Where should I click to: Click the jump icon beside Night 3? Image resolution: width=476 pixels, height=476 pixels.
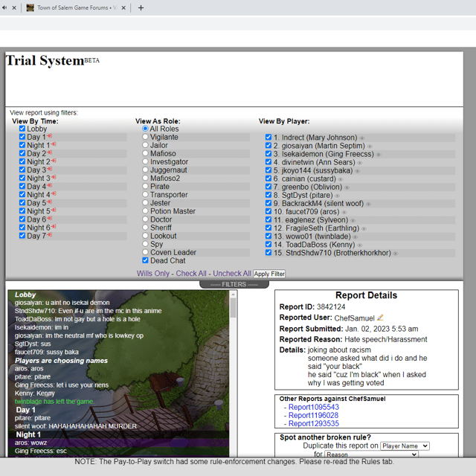pos(54,178)
